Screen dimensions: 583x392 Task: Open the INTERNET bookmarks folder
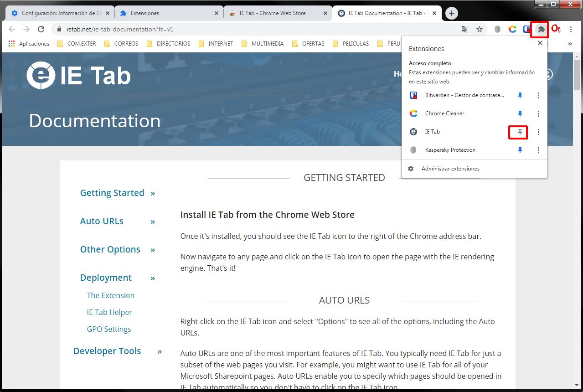pyautogui.click(x=216, y=44)
